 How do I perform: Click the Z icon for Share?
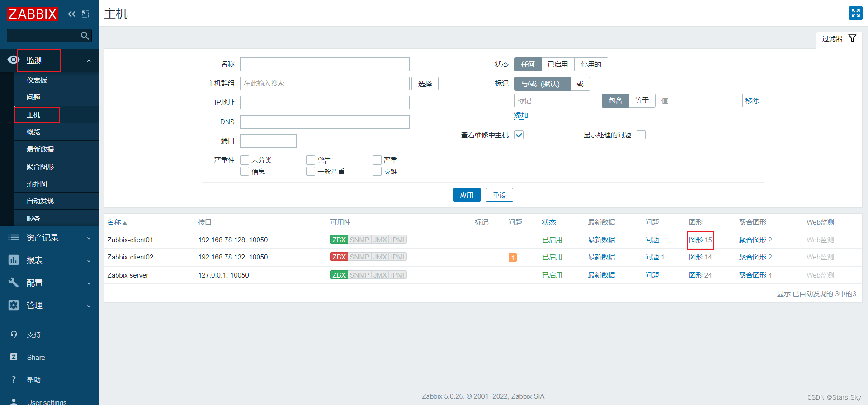(14, 357)
